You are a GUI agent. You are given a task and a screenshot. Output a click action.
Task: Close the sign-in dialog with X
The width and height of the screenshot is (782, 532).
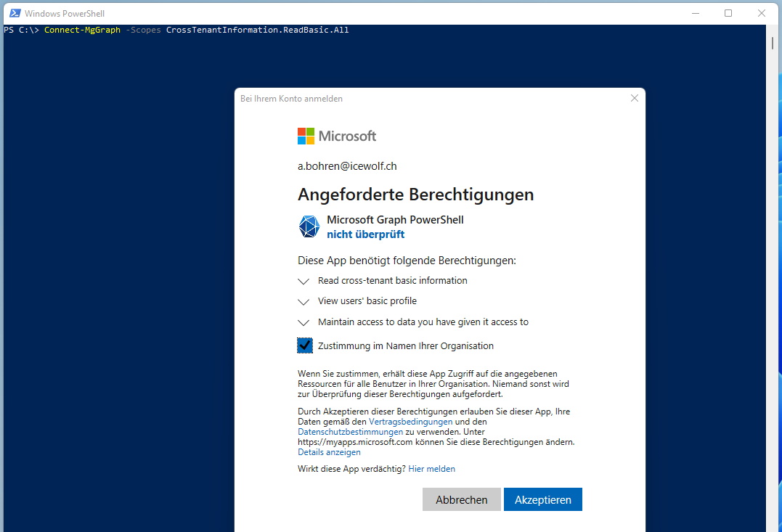click(x=635, y=98)
